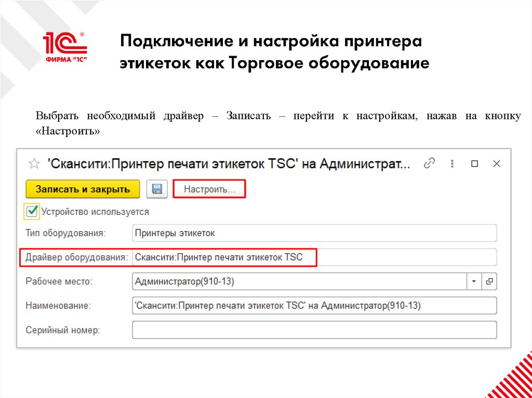532x398 pixels.
Task: Click the empty Серийный номер field
Action: pos(314,330)
